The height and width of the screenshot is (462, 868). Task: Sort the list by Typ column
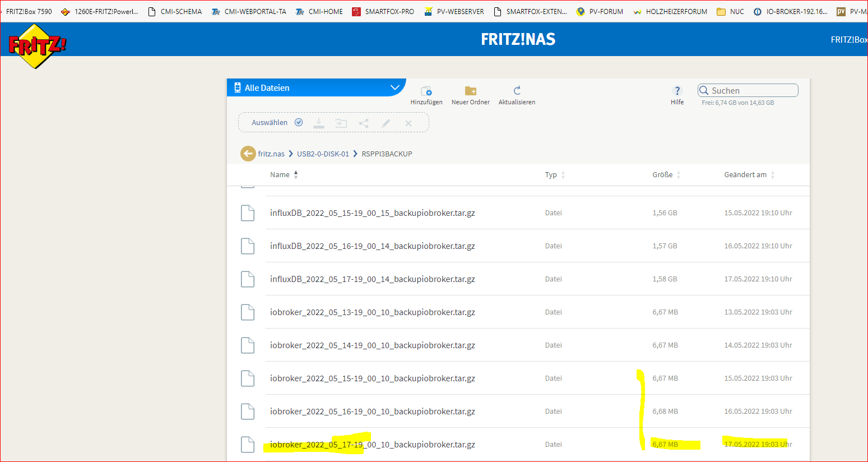[555, 175]
